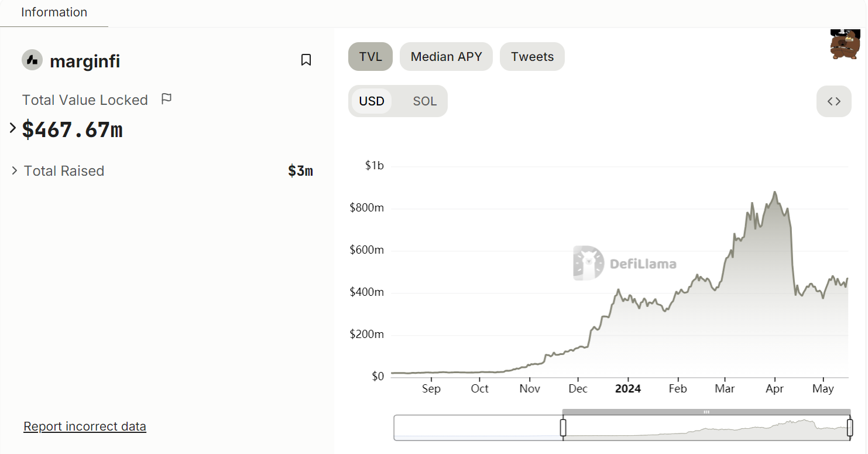Expand the Total Value Locked breakdown
The image size is (868, 454).
coord(13,128)
